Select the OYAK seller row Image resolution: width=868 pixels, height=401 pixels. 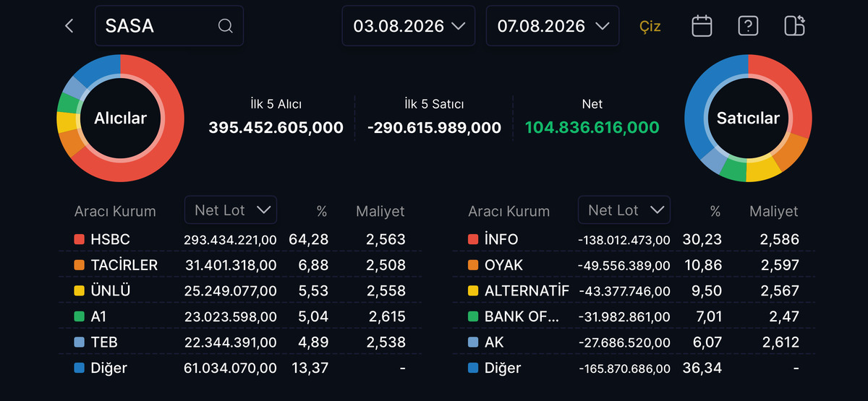click(x=634, y=265)
